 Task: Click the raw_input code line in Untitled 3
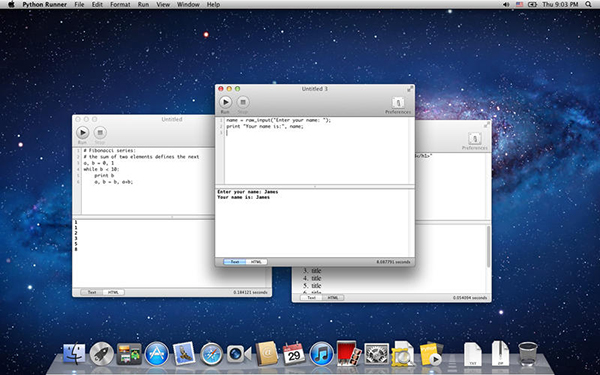click(278, 120)
